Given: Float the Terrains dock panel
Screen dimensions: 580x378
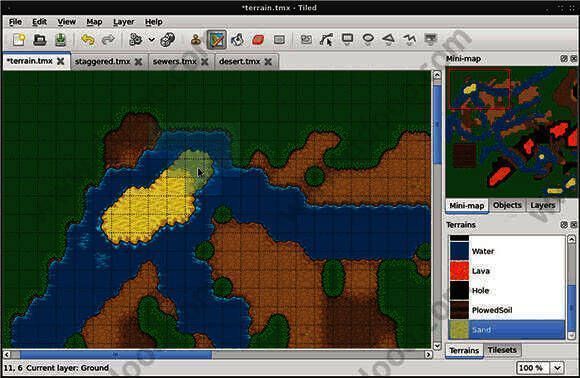Looking at the screenshot, I should coord(564,225).
